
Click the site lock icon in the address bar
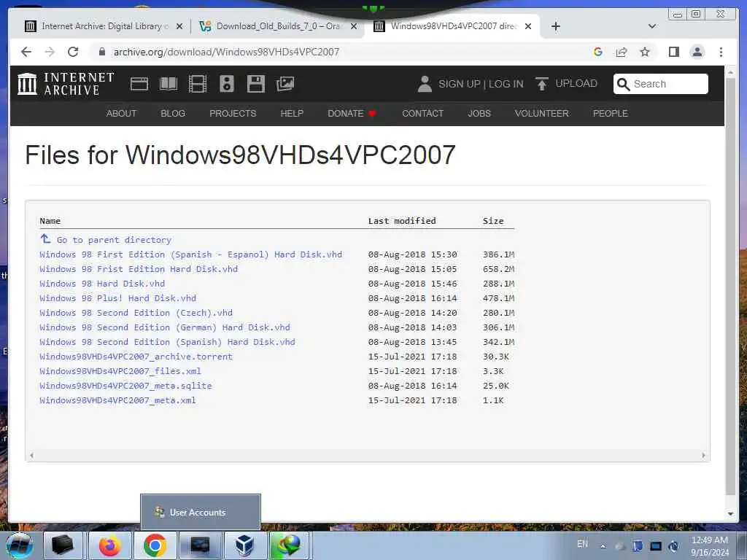pyautogui.click(x=101, y=52)
